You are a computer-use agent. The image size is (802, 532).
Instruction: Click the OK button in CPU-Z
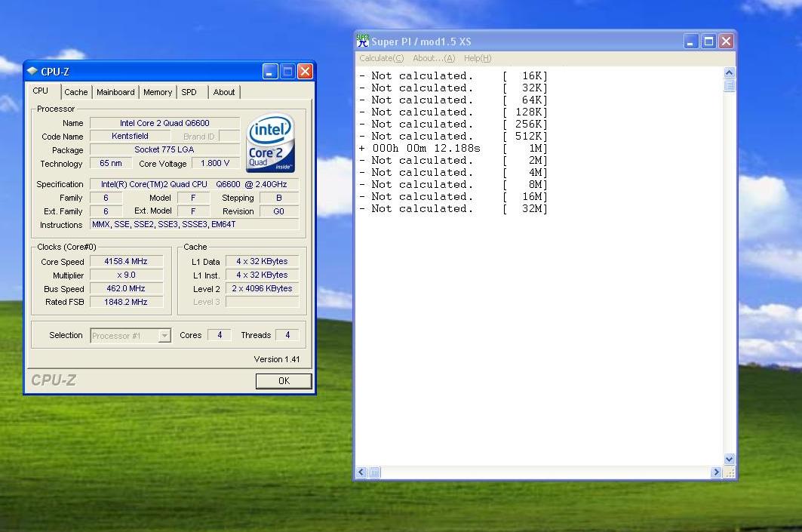284,381
